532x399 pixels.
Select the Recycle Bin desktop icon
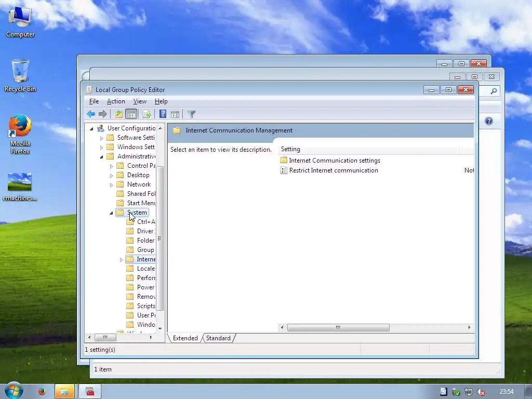tap(20, 76)
